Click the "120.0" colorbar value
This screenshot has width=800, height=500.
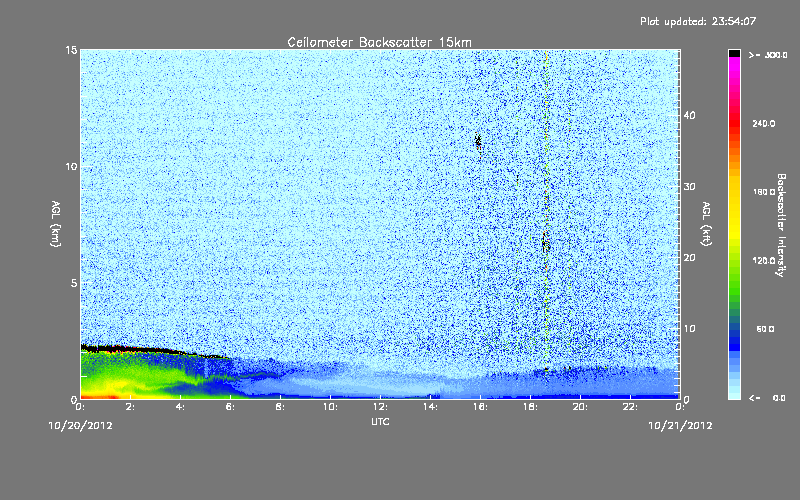(x=764, y=260)
